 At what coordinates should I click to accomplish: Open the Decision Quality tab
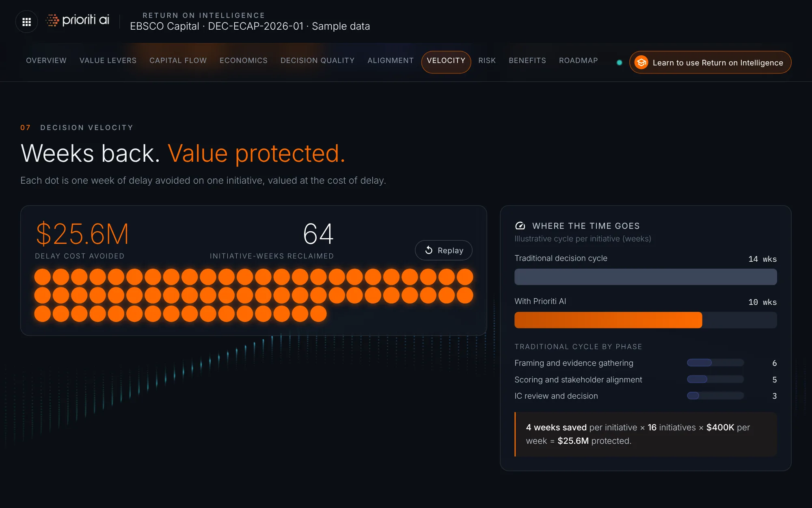(x=317, y=61)
